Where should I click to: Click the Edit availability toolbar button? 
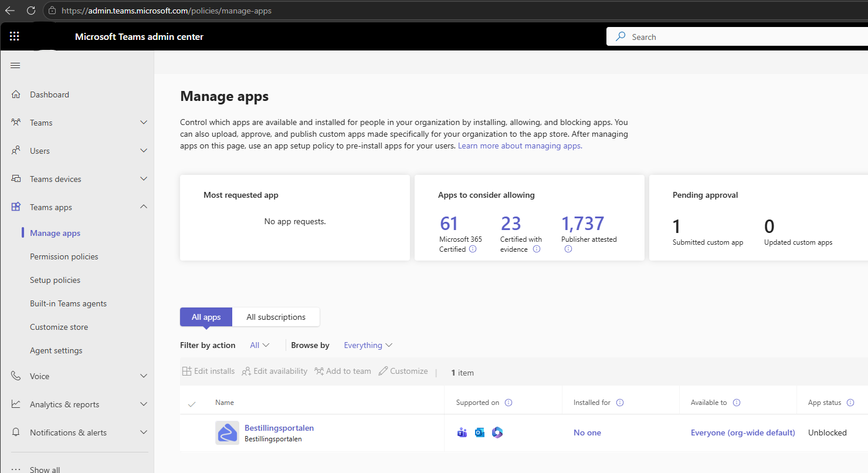pos(274,371)
